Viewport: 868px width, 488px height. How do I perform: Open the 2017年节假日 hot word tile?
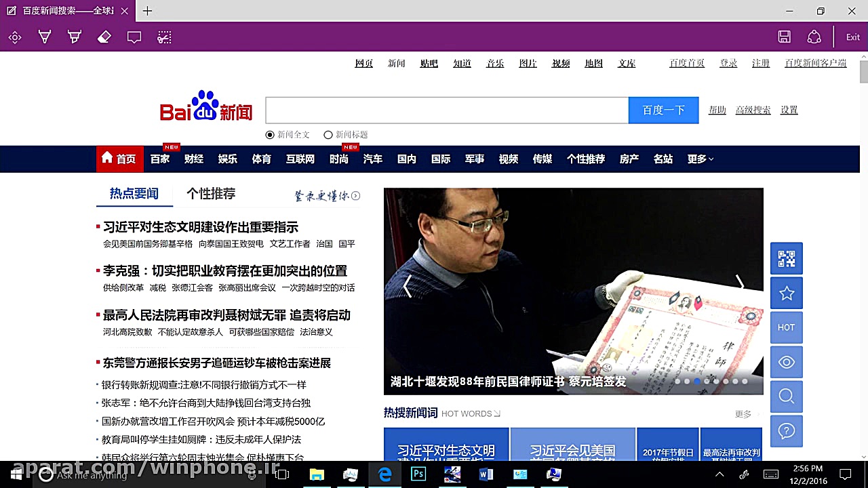tap(668, 445)
